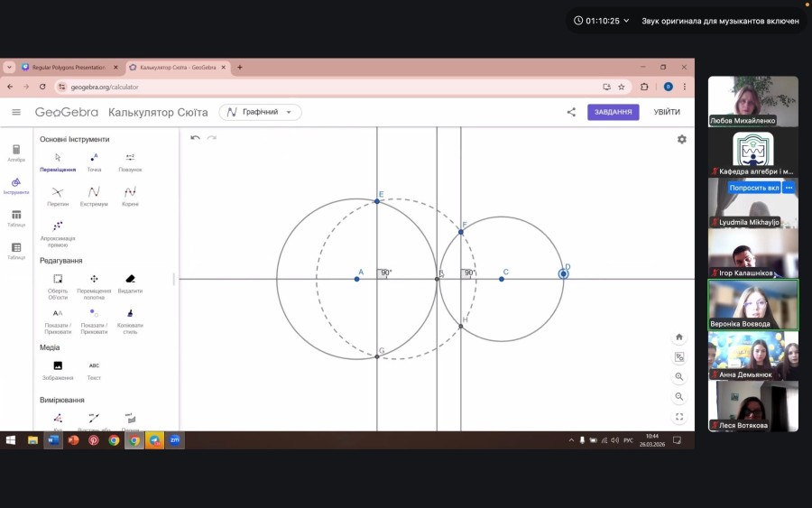
Task: Click point D on the right circle
Action: point(563,274)
